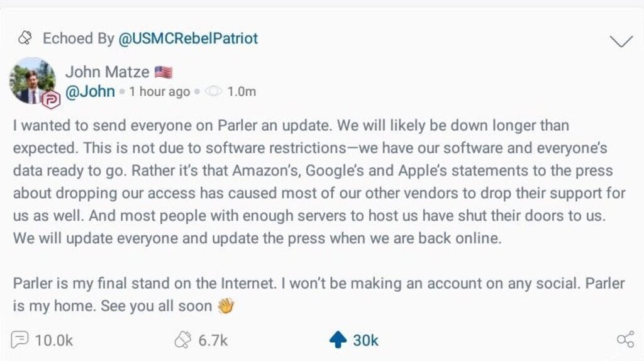Share the post via the share icon

pos(625,340)
